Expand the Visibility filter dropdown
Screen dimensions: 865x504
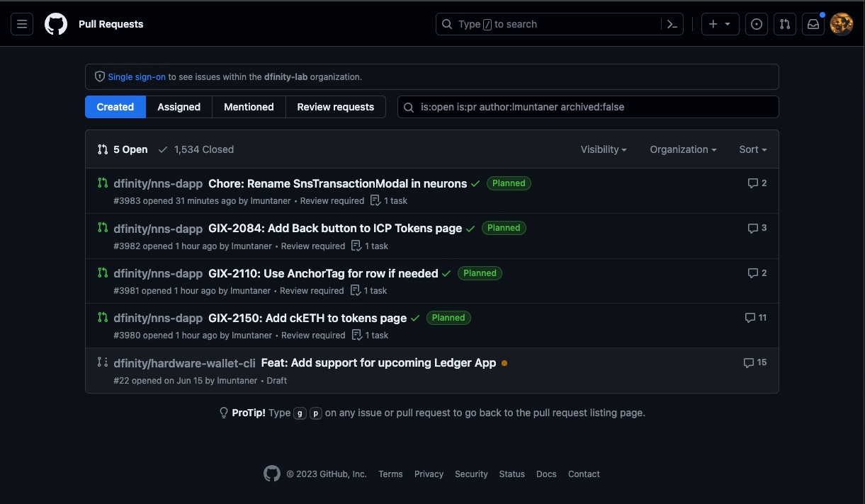(604, 149)
